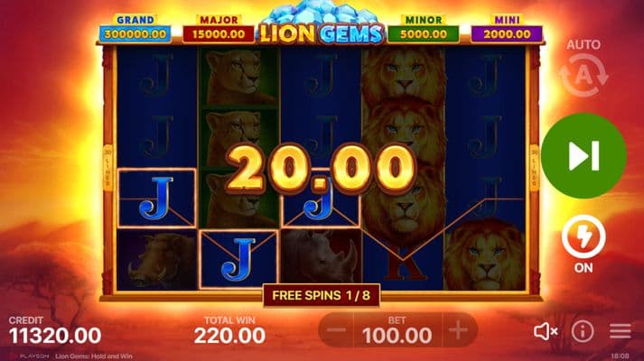Start the Auto spin mode

583,69
